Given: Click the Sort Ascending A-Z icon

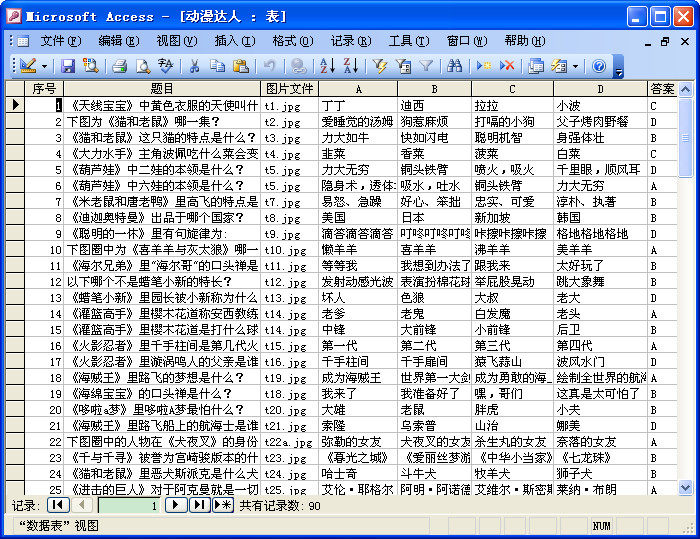Looking at the screenshot, I should [x=327, y=66].
